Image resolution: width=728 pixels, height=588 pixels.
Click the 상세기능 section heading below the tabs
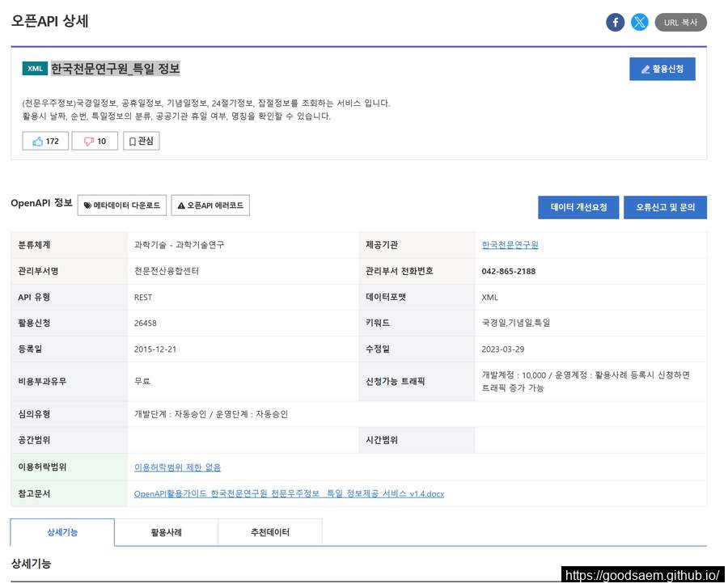click(x=31, y=564)
